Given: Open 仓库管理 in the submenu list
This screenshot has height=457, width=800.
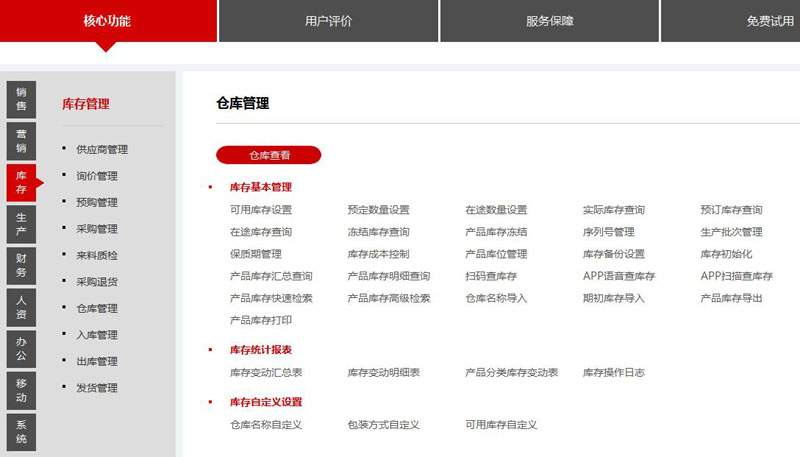Looking at the screenshot, I should pyautogui.click(x=97, y=309).
